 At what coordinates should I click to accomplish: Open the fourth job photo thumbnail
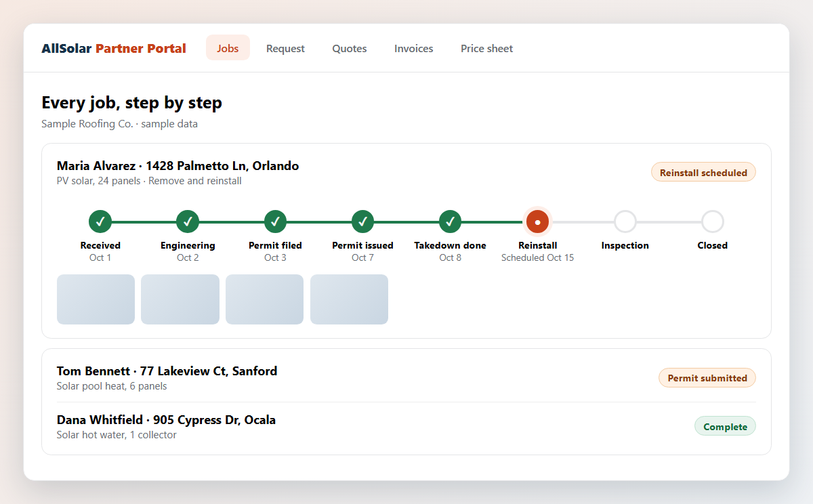[349, 299]
